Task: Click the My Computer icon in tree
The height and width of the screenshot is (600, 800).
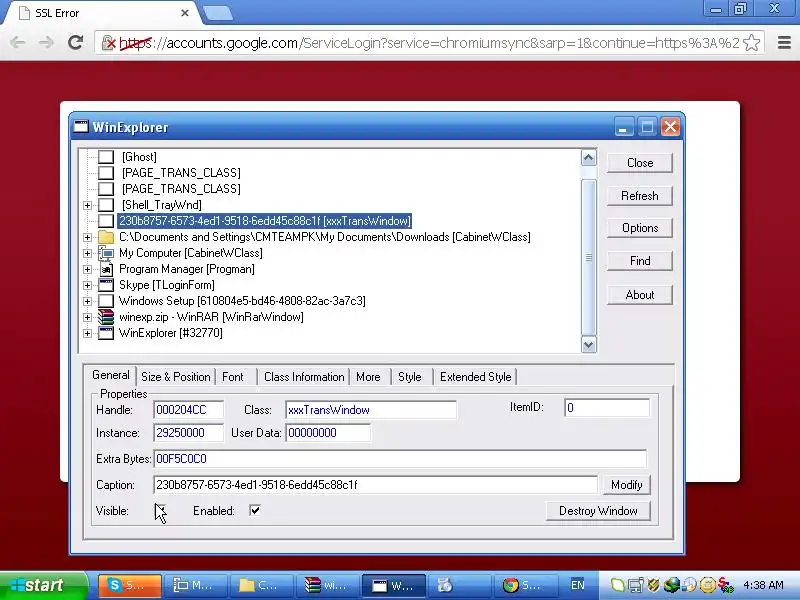Action: (106, 253)
